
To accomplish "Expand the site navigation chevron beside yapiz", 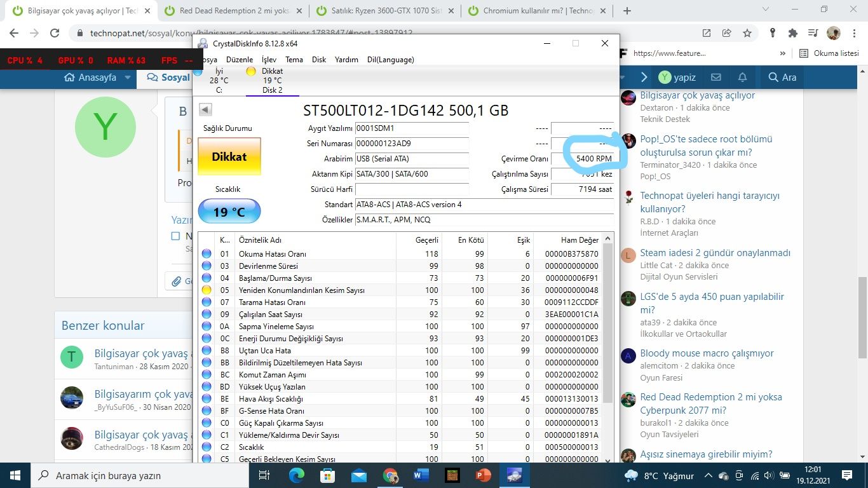I will 644,78.
